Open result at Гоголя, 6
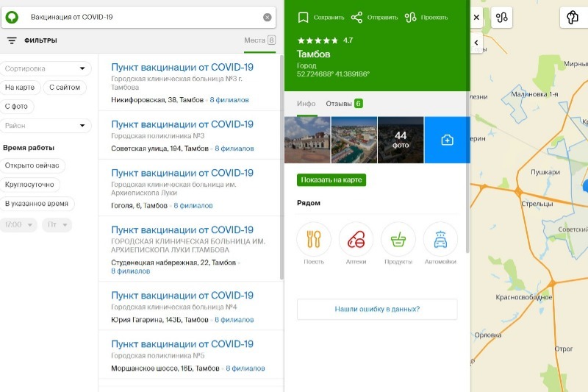The image size is (588, 392). (x=191, y=188)
